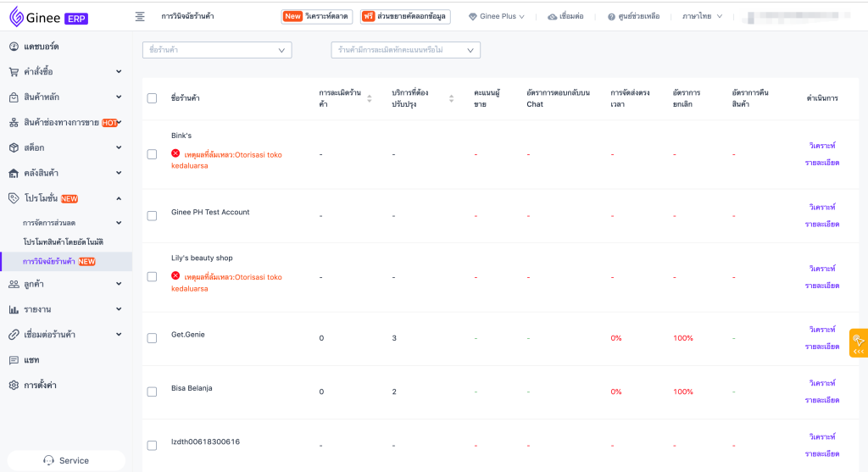868x472 pixels.
Task: Open the orange floating side widget
Action: pos(859,343)
